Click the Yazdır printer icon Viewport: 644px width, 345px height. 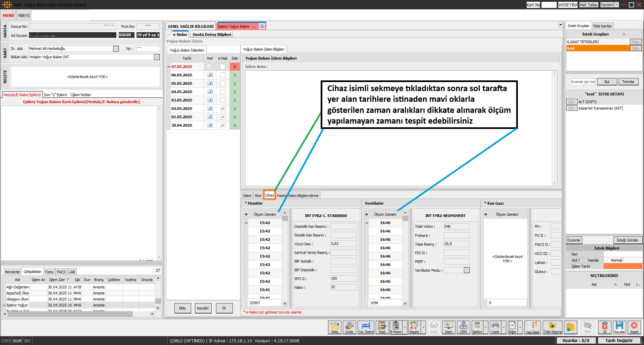[x=495, y=327]
